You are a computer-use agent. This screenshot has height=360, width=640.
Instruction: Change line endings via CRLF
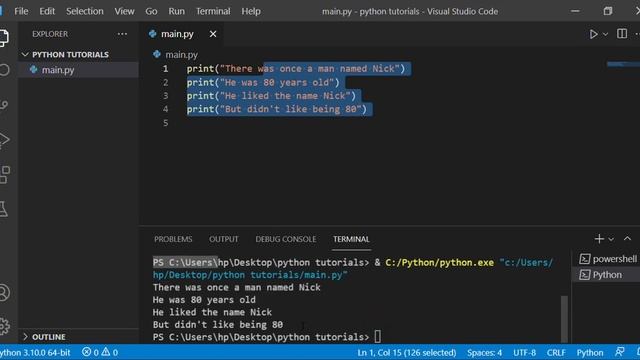point(556,352)
